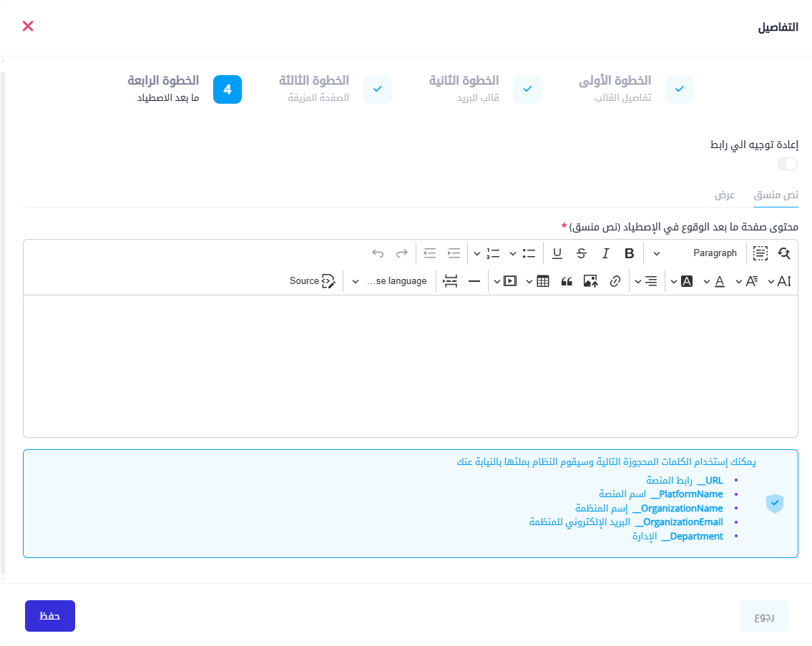Click the strikethrough icon

click(x=582, y=253)
